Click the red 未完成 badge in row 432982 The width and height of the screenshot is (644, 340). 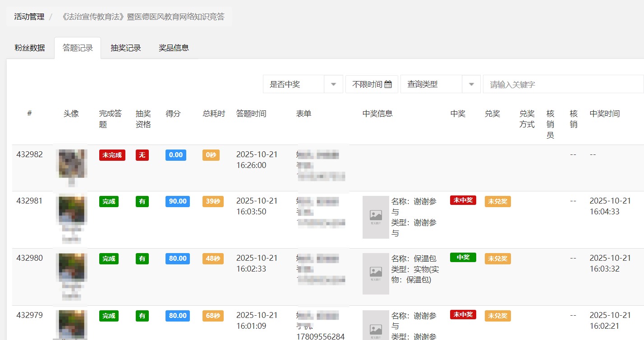[112, 155]
